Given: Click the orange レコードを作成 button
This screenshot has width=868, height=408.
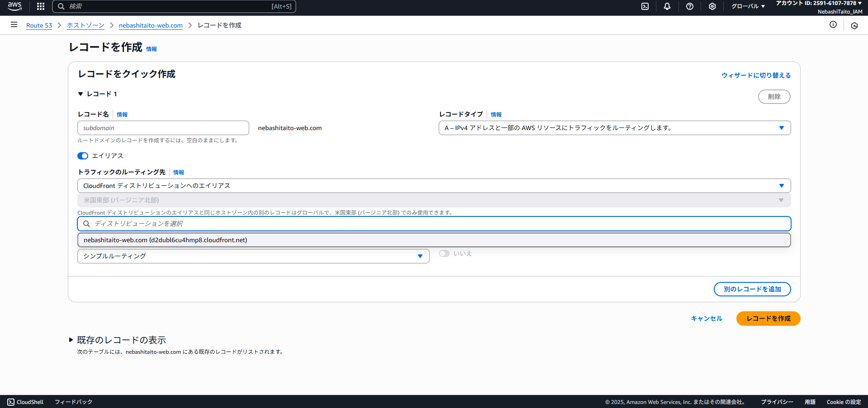Looking at the screenshot, I should [x=768, y=319].
